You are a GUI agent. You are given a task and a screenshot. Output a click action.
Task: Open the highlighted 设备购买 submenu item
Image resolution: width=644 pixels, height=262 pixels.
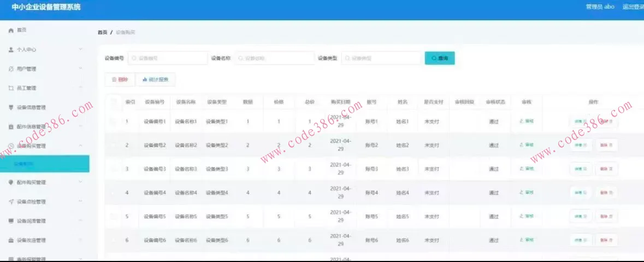[x=44, y=164]
